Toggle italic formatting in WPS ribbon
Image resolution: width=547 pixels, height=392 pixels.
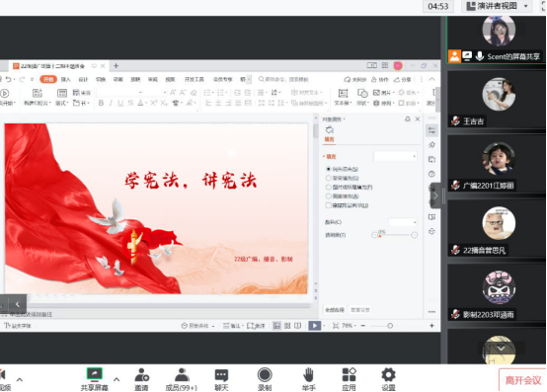(111, 103)
